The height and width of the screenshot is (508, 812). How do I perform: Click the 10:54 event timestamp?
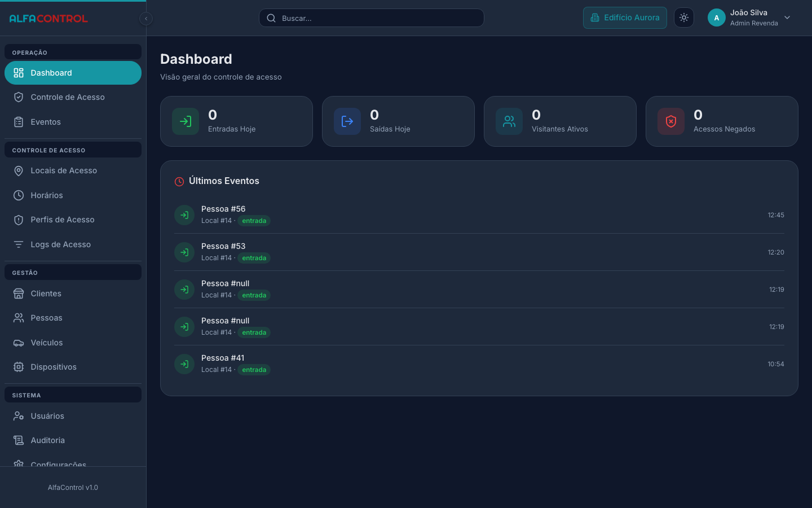pos(776,364)
